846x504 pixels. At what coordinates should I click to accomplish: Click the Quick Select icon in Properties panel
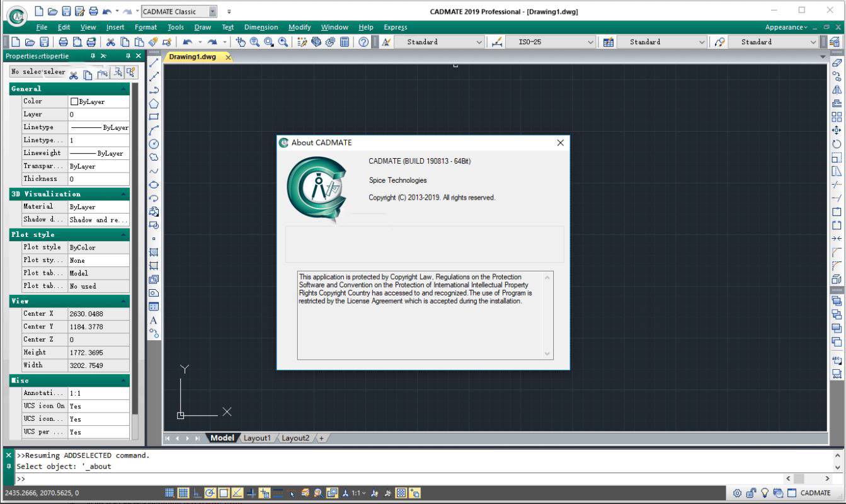(131, 72)
